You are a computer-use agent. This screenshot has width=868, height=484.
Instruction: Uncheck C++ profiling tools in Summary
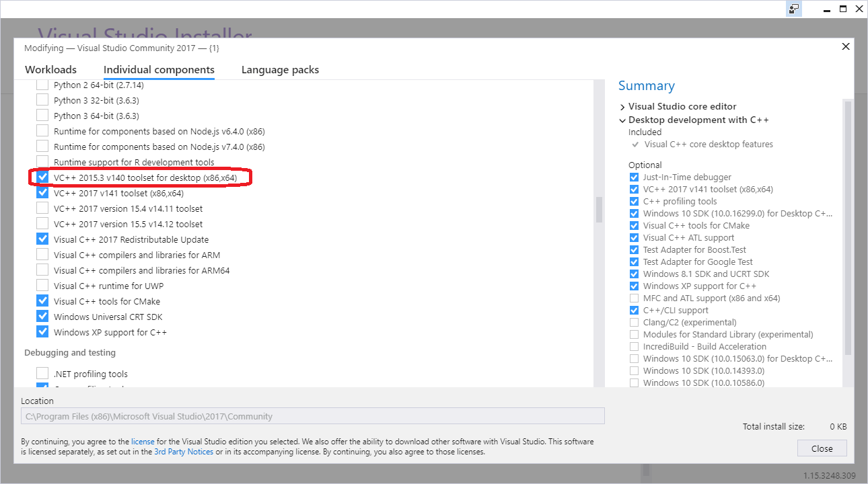coord(634,202)
